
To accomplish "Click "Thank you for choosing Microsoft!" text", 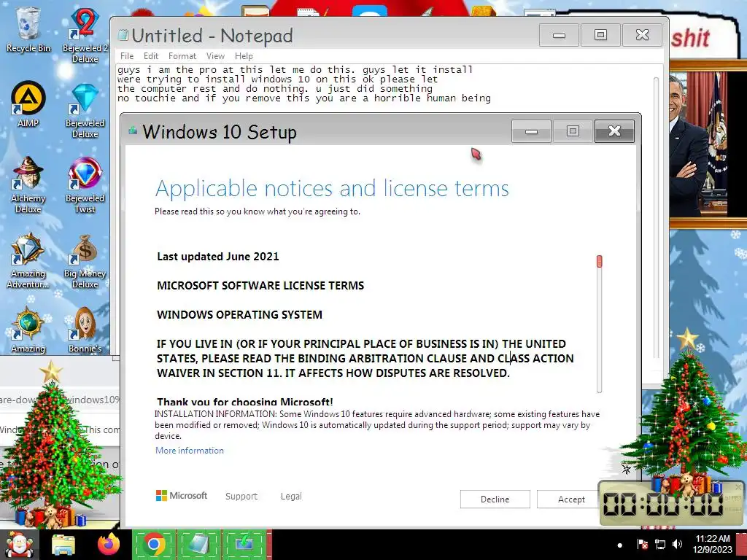I will click(x=245, y=401).
